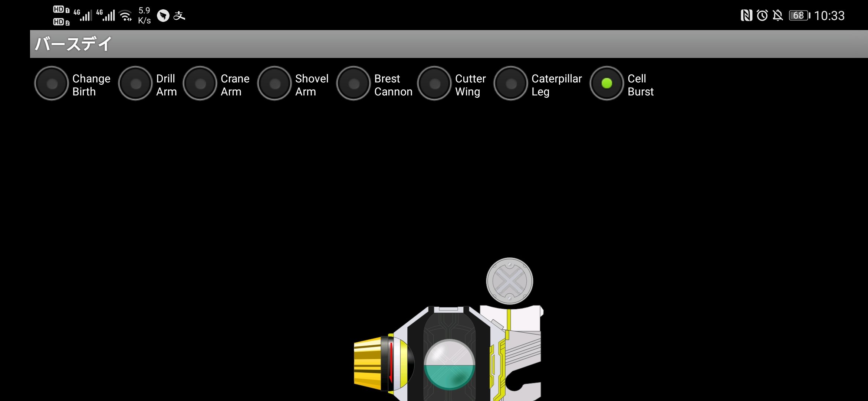
Task: Toggle the Drill Arm radio button
Action: click(136, 84)
